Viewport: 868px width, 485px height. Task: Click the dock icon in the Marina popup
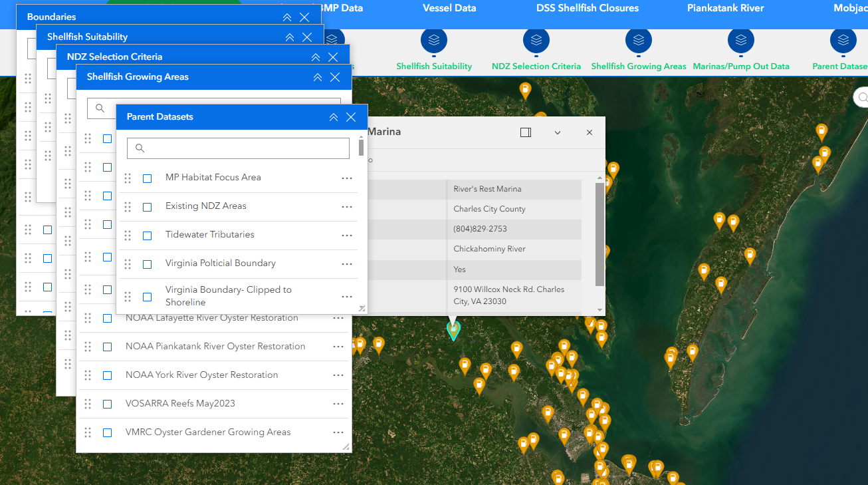point(526,132)
